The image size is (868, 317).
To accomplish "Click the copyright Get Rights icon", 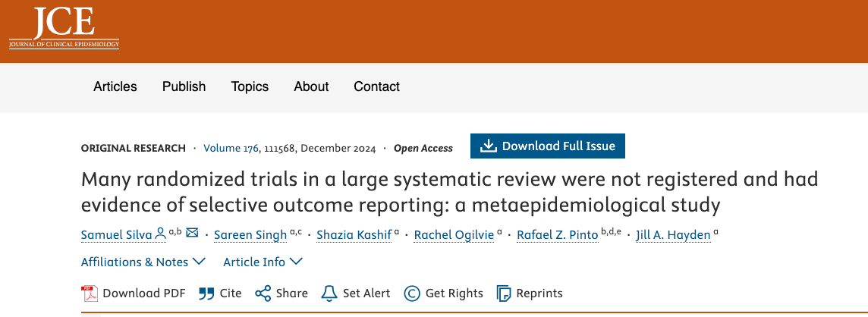I will (412, 293).
